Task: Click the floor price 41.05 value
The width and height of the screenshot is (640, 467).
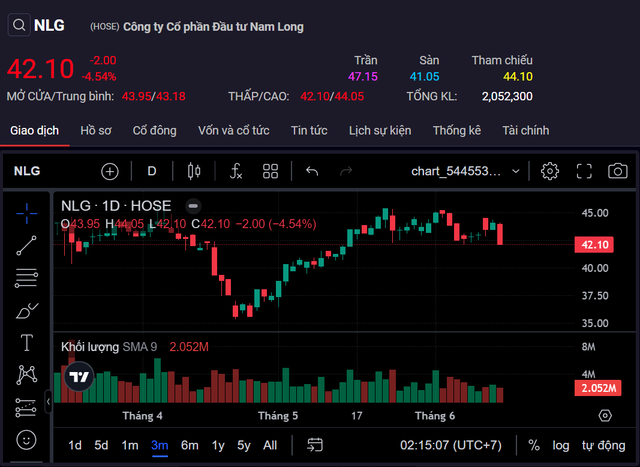Action: click(x=424, y=77)
